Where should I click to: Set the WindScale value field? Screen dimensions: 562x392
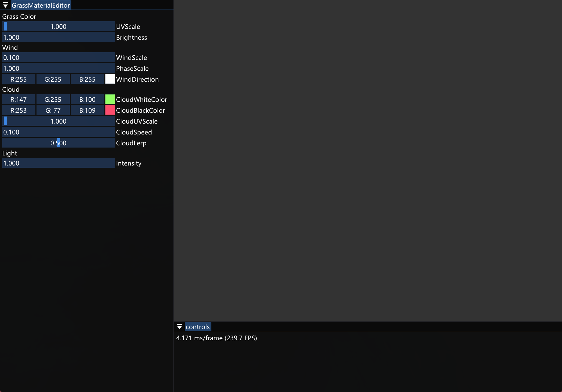(58, 57)
